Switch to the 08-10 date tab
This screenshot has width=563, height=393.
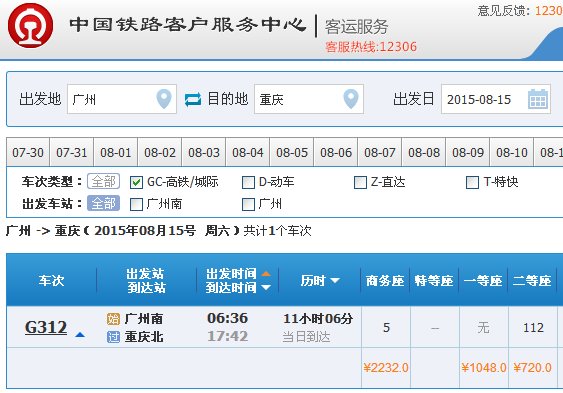(512, 152)
